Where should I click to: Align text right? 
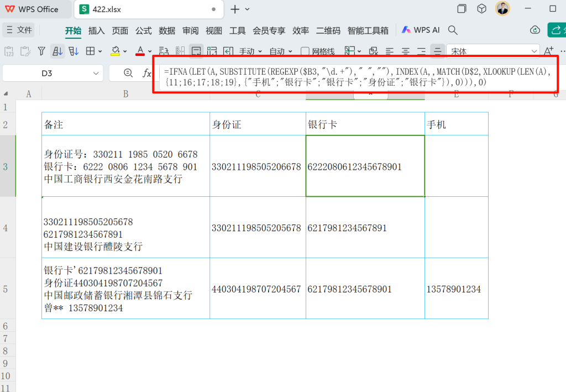click(421, 51)
